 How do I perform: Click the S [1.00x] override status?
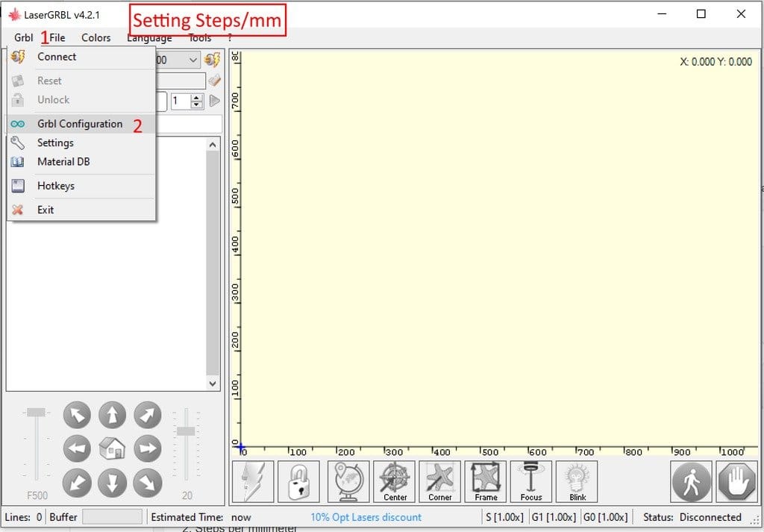(505, 517)
